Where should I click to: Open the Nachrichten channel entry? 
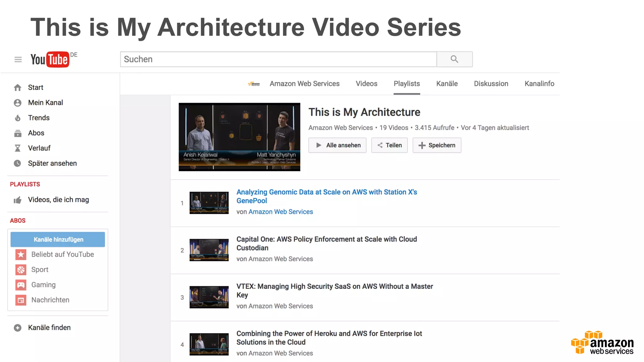point(50,300)
